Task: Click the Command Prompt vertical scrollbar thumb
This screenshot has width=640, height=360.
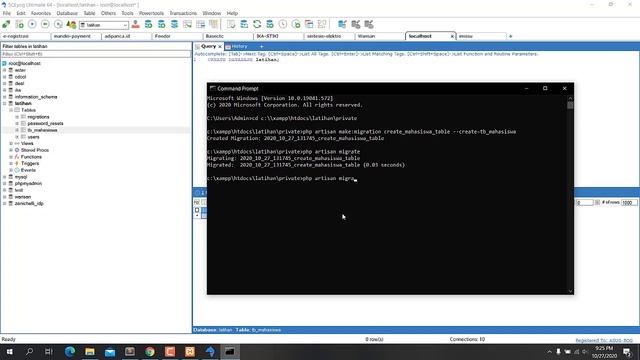Action: pyautogui.click(x=570, y=105)
